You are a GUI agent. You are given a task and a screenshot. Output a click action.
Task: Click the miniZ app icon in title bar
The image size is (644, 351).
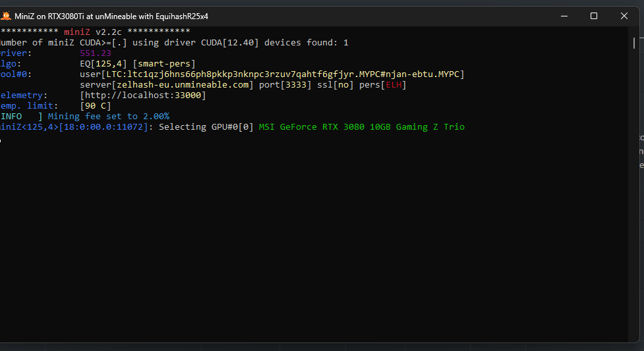click(5, 16)
